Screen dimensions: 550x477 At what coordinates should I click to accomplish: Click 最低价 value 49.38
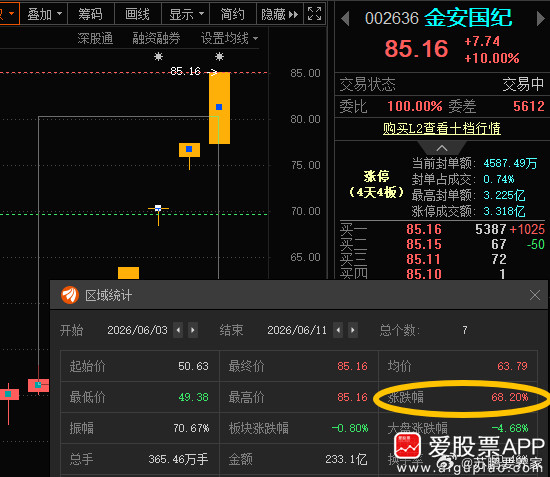193,397
